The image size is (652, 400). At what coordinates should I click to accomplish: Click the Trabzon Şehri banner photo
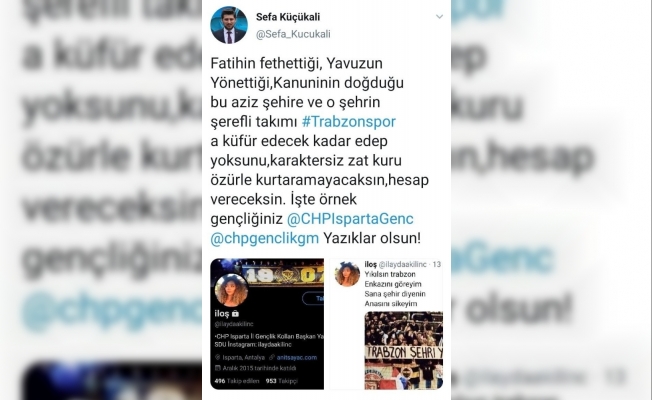coord(404,350)
